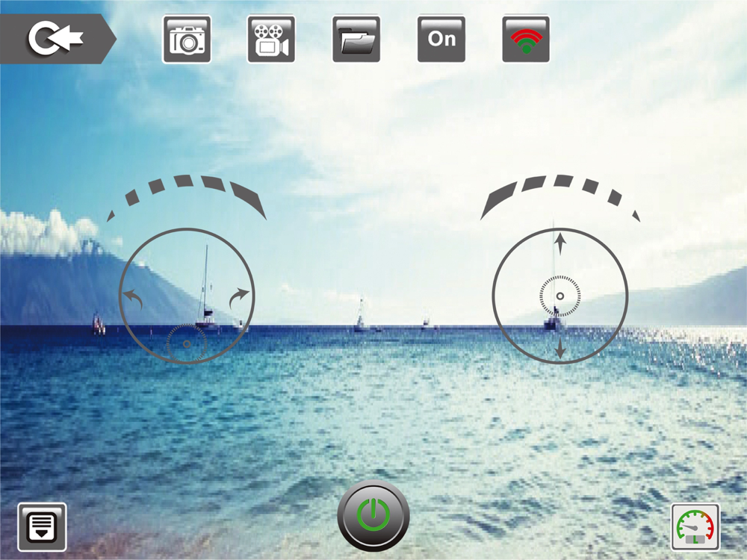This screenshot has height=560, width=747.
Task: Tap the right joystick center knob
Action: coord(560,296)
